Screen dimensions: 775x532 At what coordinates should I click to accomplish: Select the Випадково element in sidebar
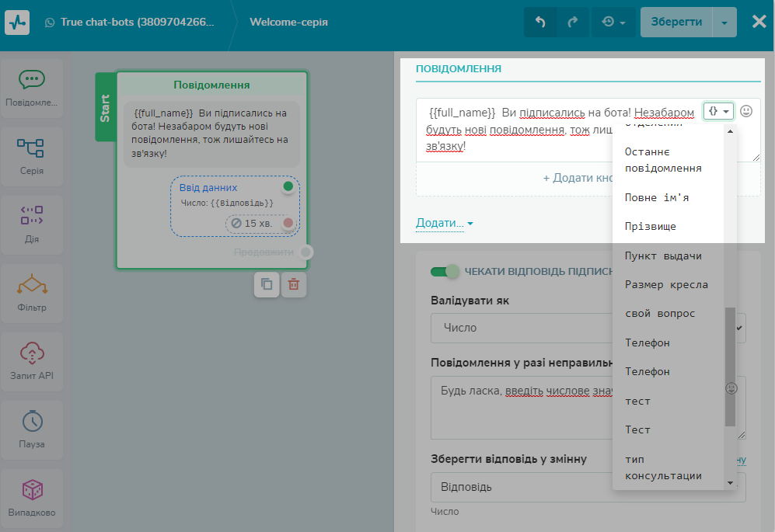tap(32, 498)
